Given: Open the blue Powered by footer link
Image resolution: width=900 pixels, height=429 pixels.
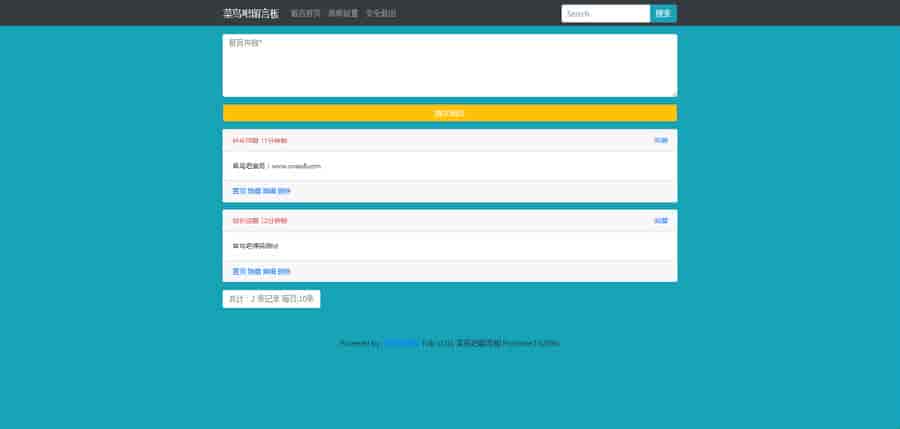Looking at the screenshot, I should click(x=401, y=344).
